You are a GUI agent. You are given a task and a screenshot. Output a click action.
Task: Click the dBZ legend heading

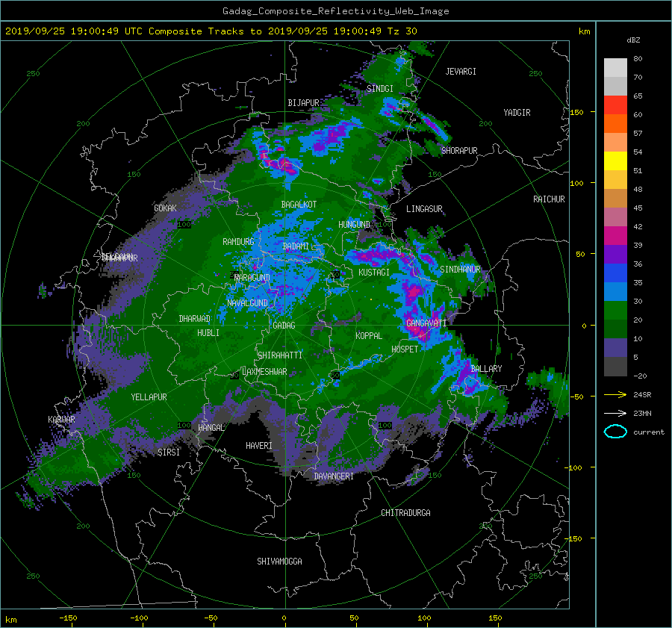[x=633, y=40]
